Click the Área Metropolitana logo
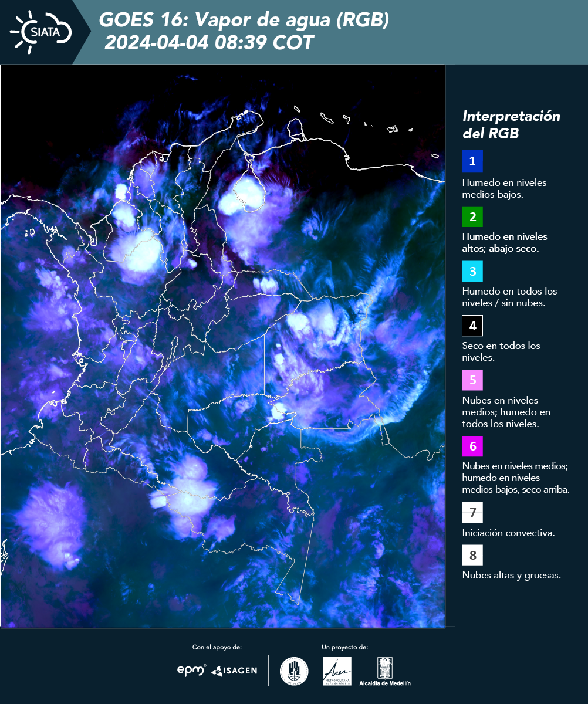The width and height of the screenshot is (588, 704). pyautogui.click(x=337, y=671)
